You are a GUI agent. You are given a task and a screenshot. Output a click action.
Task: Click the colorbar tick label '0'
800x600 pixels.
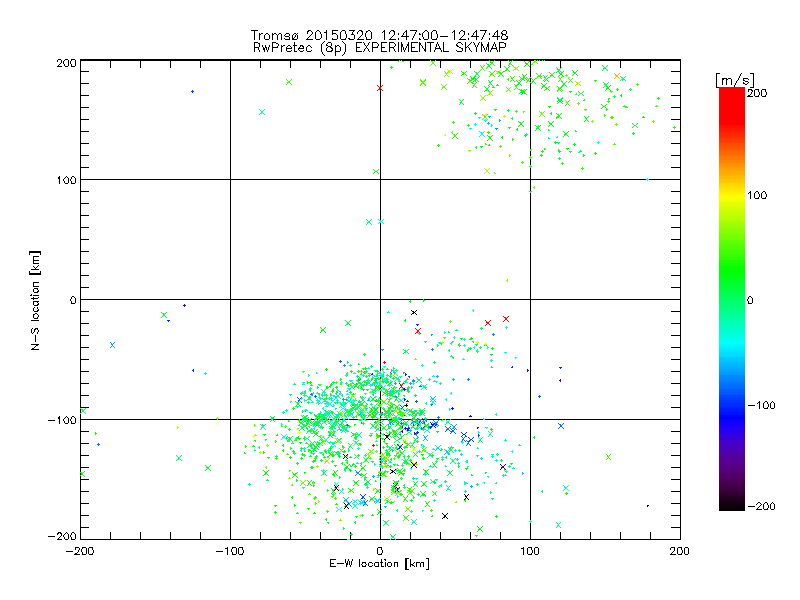click(750, 300)
